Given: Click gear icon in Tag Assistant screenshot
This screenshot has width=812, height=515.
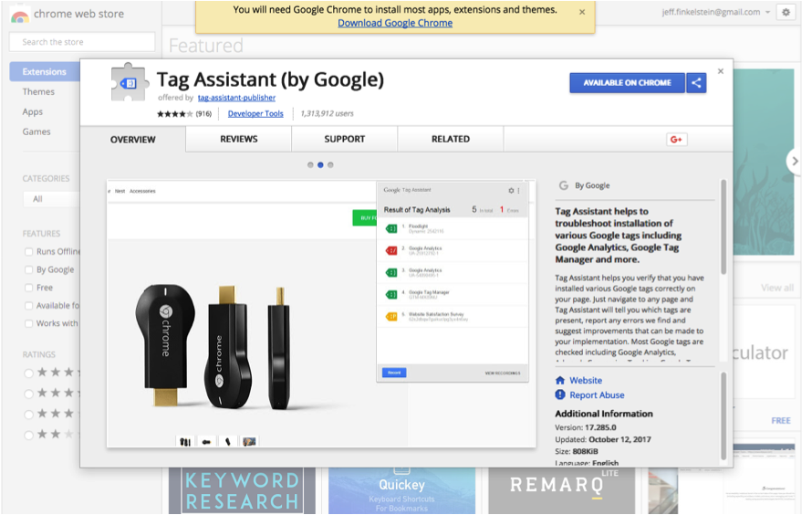Looking at the screenshot, I should [x=511, y=191].
